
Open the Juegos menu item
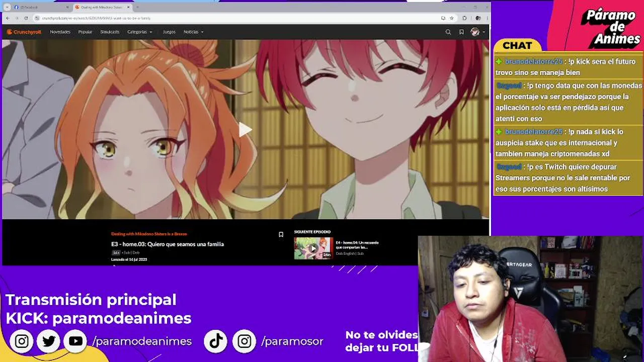coord(169,32)
